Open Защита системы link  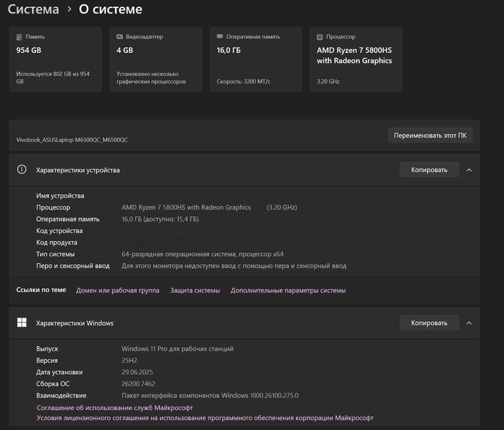click(x=195, y=290)
